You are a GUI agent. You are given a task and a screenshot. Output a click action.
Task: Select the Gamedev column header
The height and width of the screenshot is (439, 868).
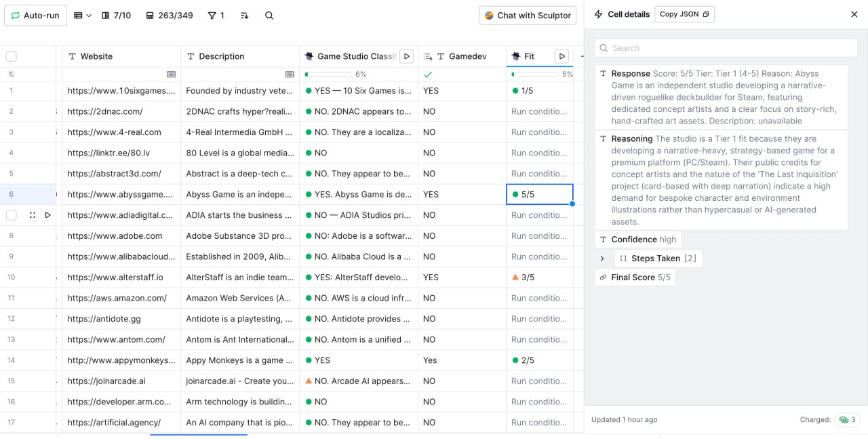(468, 56)
